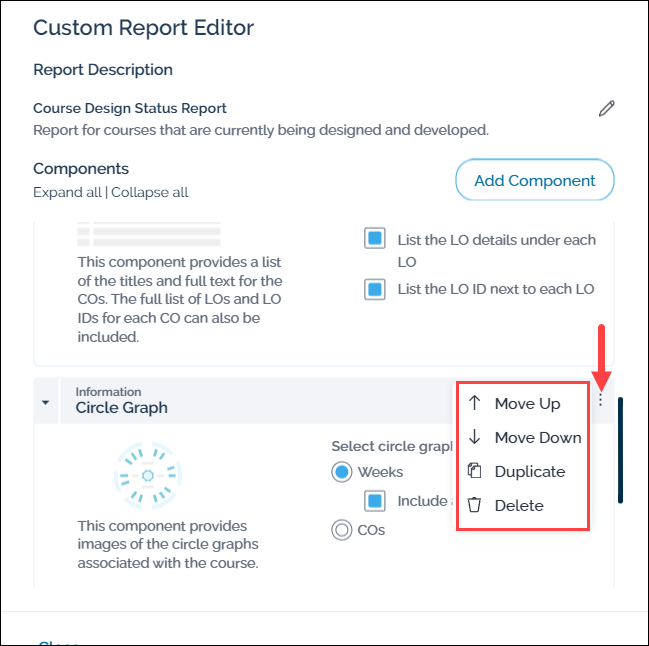Screen dimensions: 649x646
Task: Toggle the List the LO details checkbox
Action: tap(375, 240)
